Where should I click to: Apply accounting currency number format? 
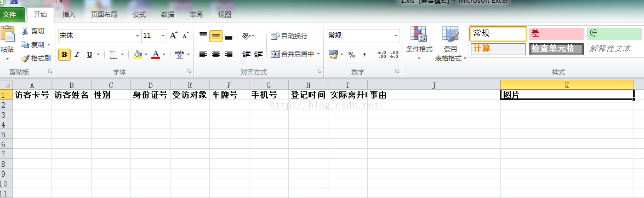coord(333,54)
